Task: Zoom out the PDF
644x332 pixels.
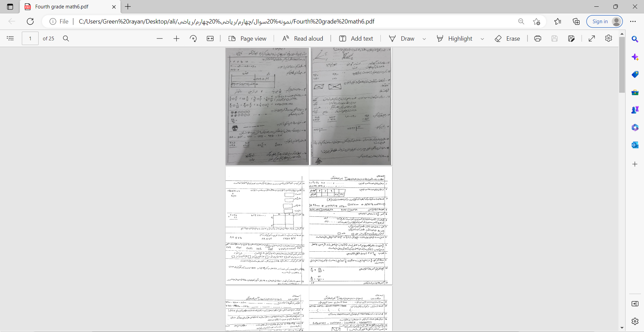Action: click(159, 39)
